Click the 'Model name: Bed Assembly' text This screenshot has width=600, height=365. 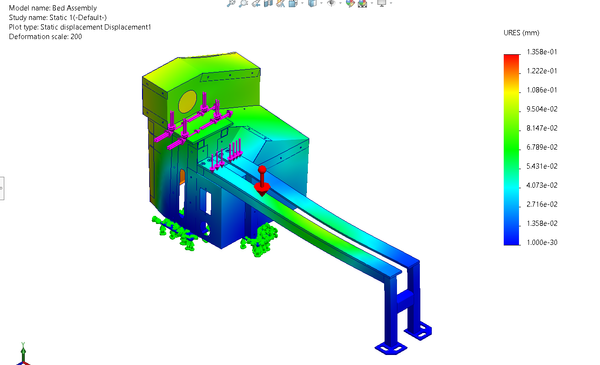pos(53,8)
